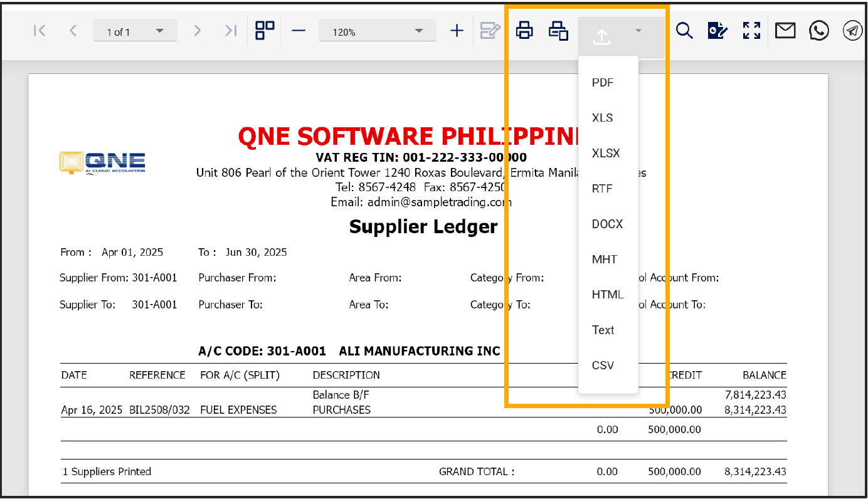Click balance value 7,814,223.43

[755, 395]
